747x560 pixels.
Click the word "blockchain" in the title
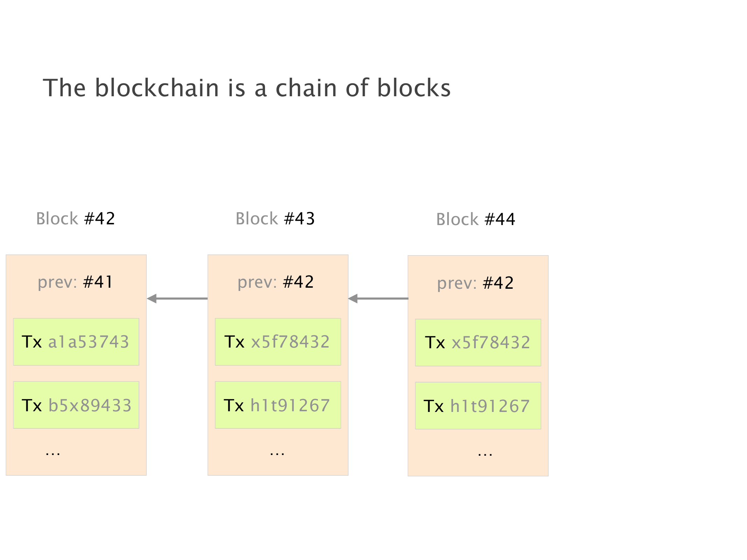(x=157, y=87)
